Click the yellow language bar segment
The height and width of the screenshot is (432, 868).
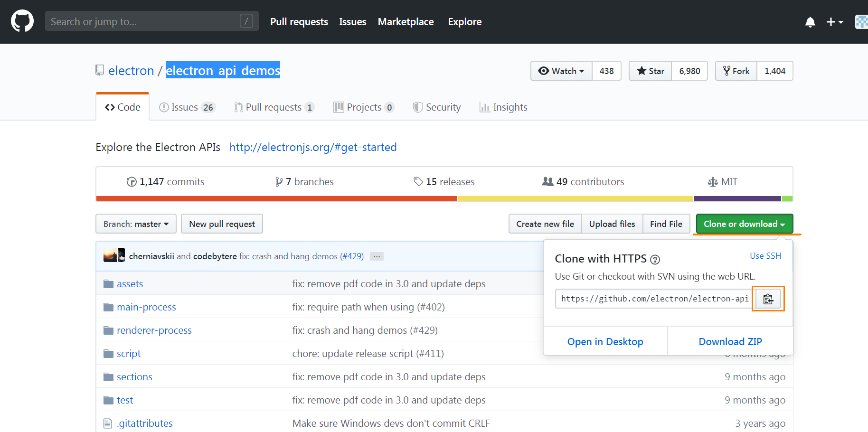coord(575,199)
